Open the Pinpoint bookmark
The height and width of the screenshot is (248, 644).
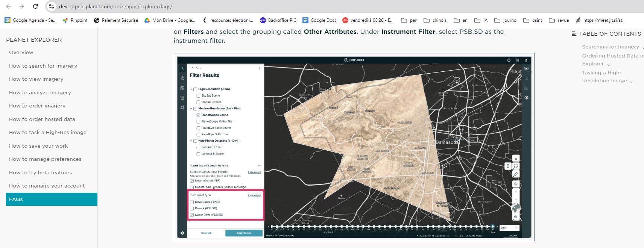point(75,20)
